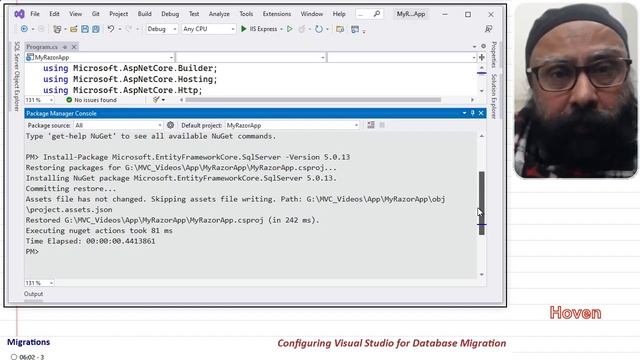
Task: Click the 'Time Elapsed: 00:00:00.4413861' line
Action: click(x=90, y=241)
